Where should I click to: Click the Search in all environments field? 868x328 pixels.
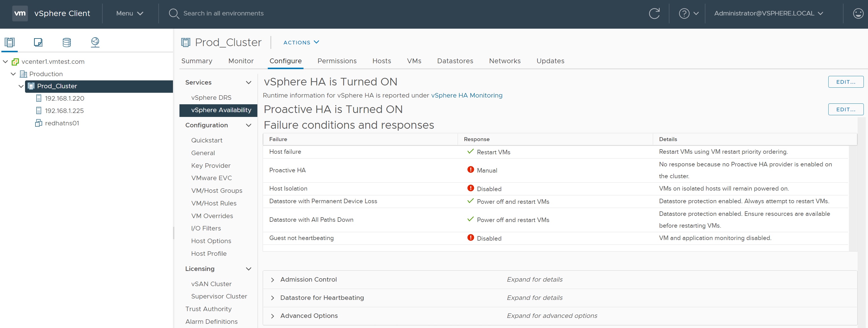pos(223,13)
